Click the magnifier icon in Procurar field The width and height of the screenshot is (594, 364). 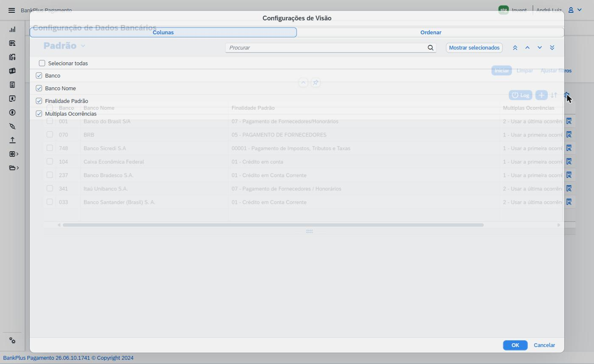tap(431, 47)
